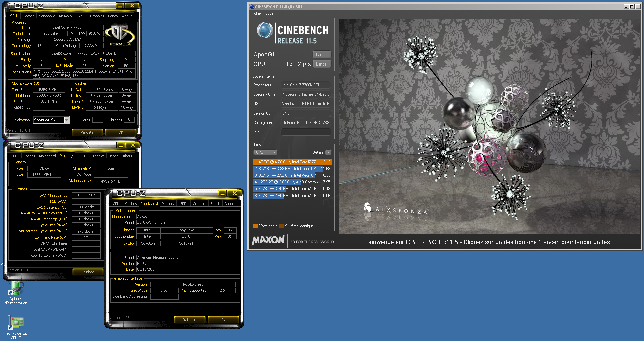
Task: Launch the CPU test with Lancer
Action: click(x=322, y=64)
